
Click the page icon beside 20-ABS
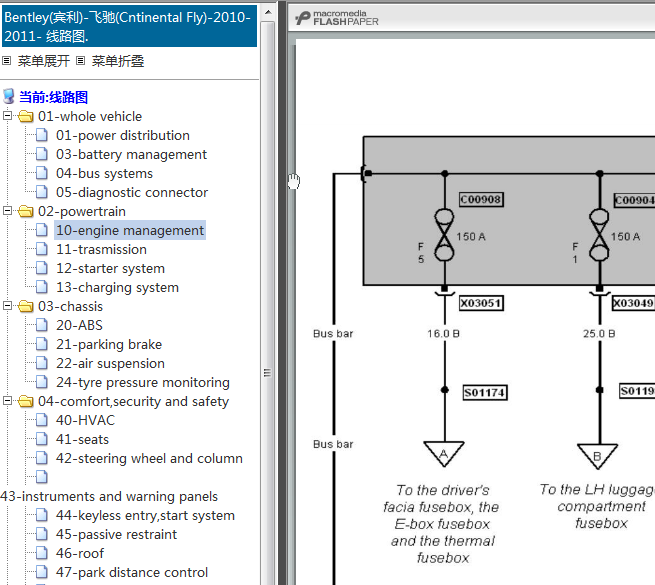41,325
